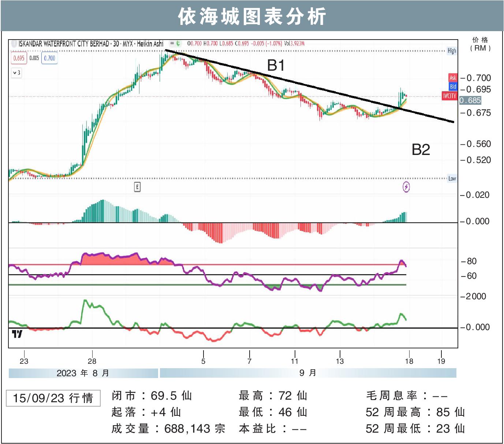Click the date 28 on the time axis

pos(92,361)
